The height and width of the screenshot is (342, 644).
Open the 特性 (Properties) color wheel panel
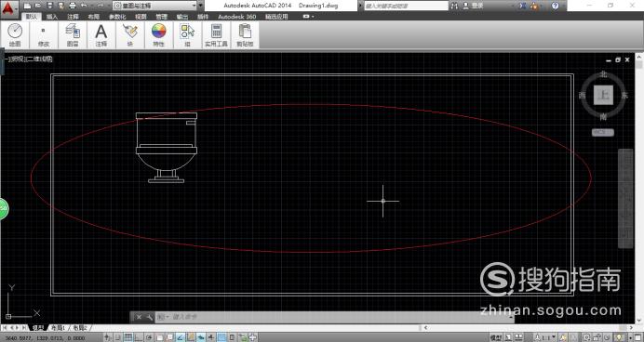[158, 35]
